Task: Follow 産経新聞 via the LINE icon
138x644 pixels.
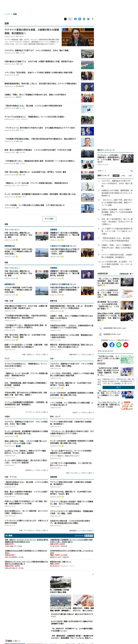Action: 119,345
